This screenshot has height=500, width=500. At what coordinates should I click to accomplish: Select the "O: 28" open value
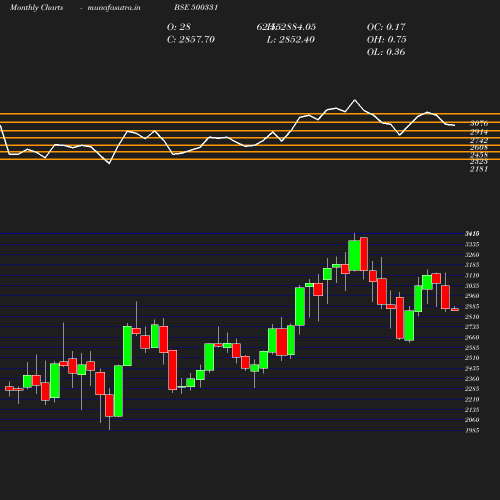179,27
